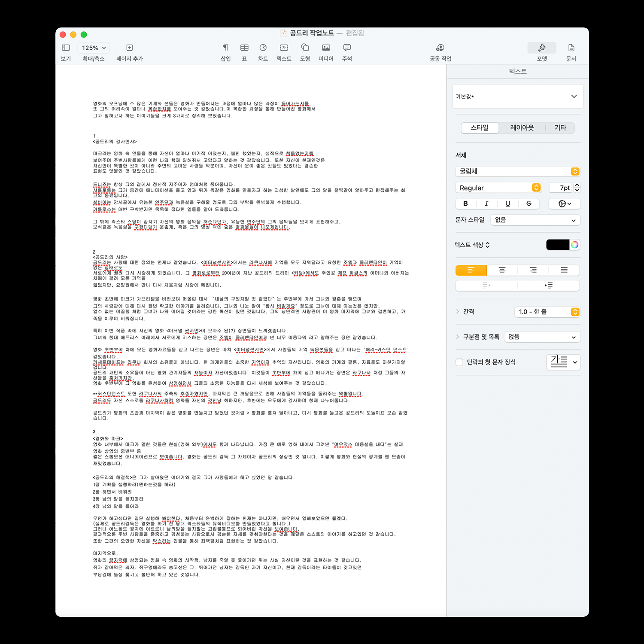Open the advanced text options gear menu

point(565,204)
